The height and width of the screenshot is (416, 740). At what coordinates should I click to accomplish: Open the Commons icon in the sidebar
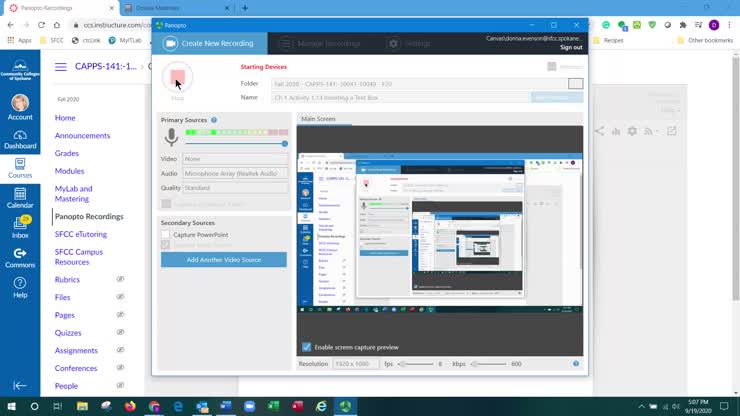pyautogui.click(x=19, y=257)
